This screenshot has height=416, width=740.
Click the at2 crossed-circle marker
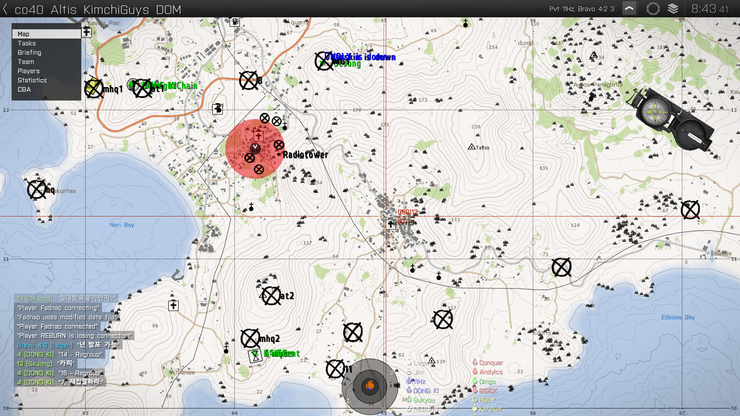pos(270,296)
